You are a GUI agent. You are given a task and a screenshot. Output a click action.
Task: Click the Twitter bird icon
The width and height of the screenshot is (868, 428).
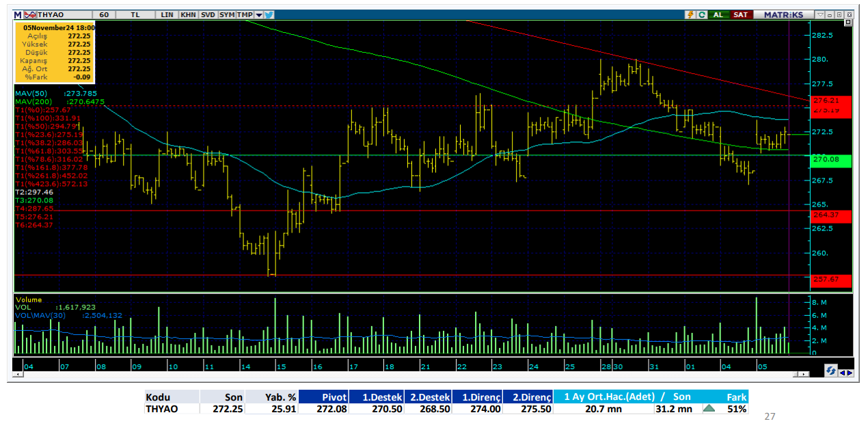point(269,14)
